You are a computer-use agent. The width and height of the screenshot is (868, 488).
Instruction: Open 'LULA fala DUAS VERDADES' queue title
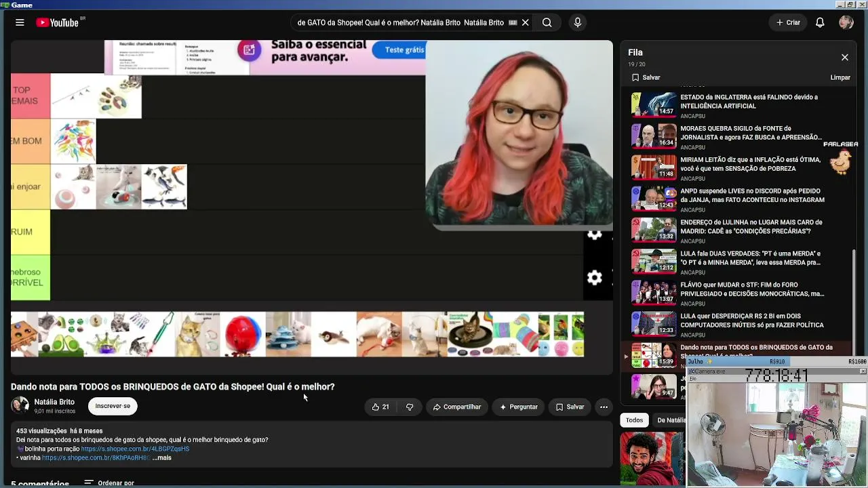pos(751,258)
